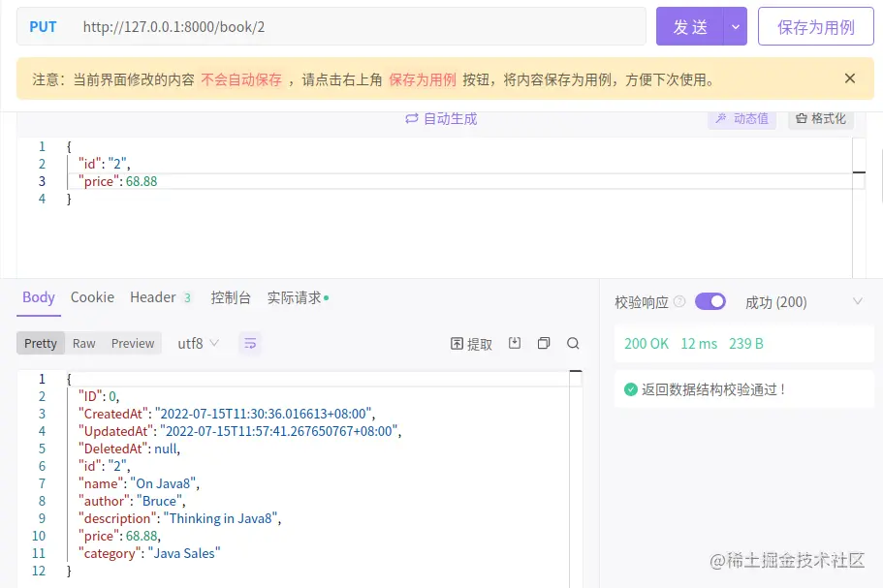The height and width of the screenshot is (588, 883).
Task: Open the 实际请求 tab
Action: (x=298, y=297)
